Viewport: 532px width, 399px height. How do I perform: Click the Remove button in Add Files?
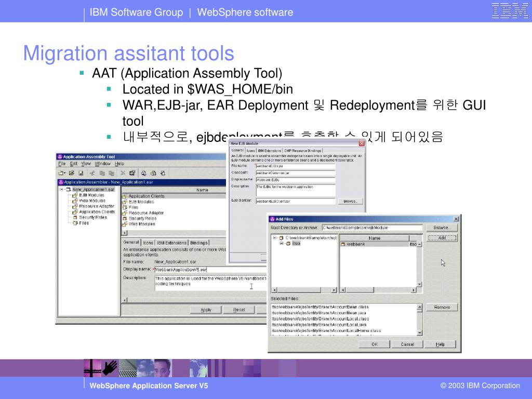click(442, 307)
